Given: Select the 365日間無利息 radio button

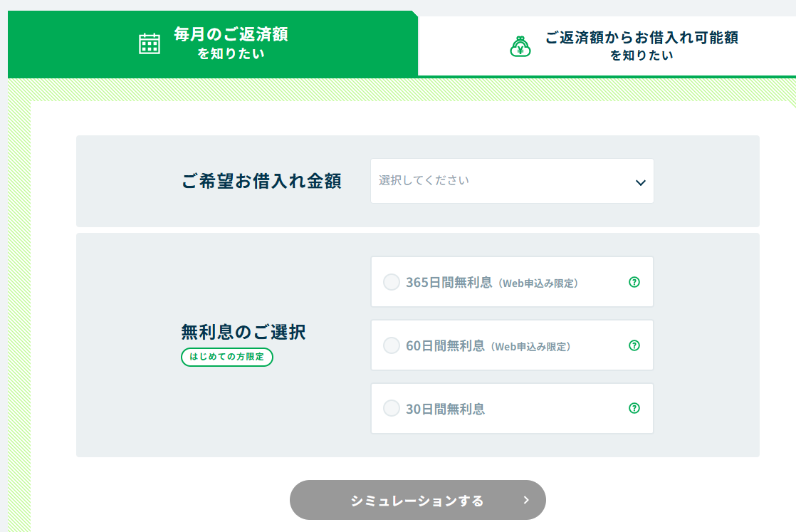Looking at the screenshot, I should (x=392, y=282).
